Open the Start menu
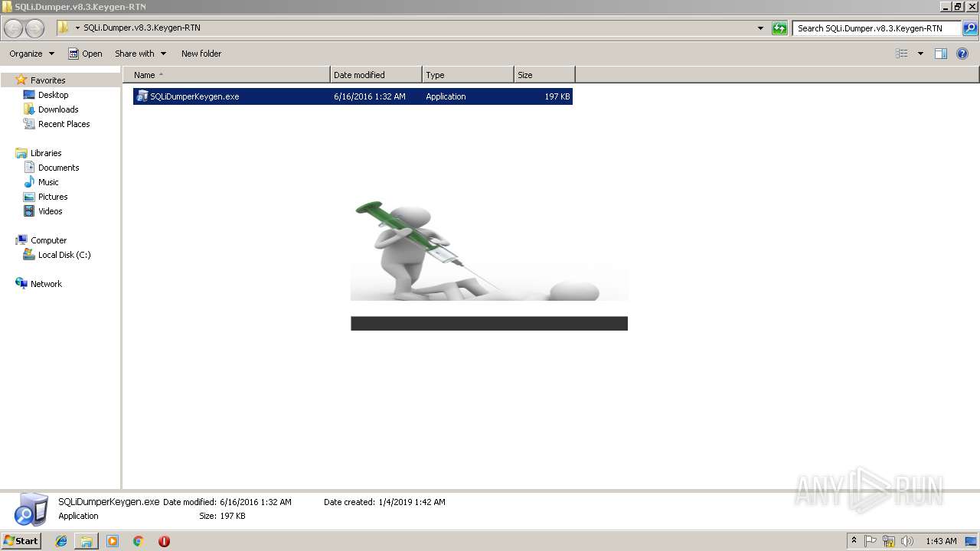Screen dimensions: 980x551 (21, 541)
